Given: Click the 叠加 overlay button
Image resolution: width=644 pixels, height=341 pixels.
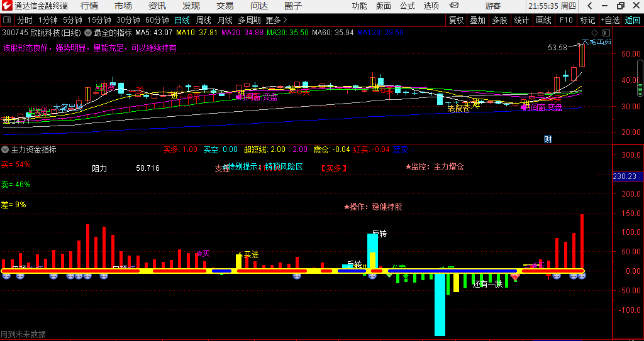Looking at the screenshot, I should coord(478,20).
